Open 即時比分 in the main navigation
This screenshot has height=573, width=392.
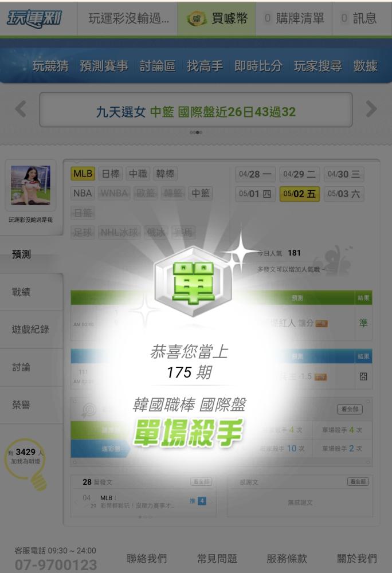(258, 66)
